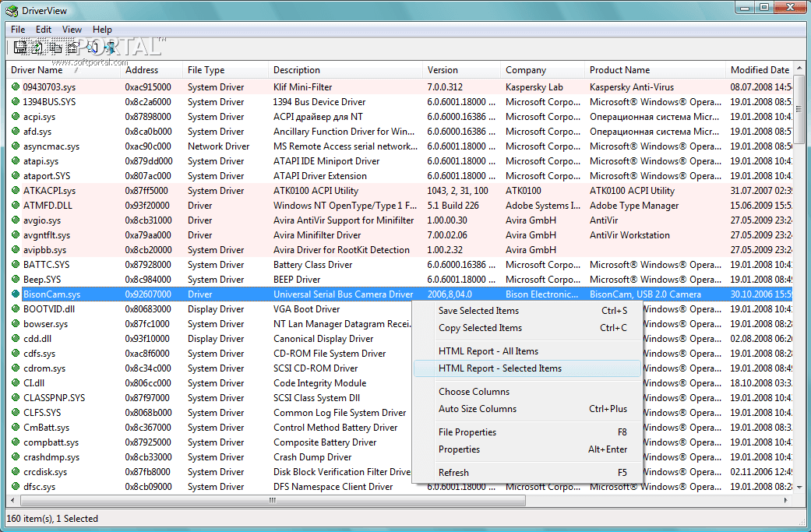
Task: Click the '160 item(s), 1 Selected' status text
Action: [51, 519]
